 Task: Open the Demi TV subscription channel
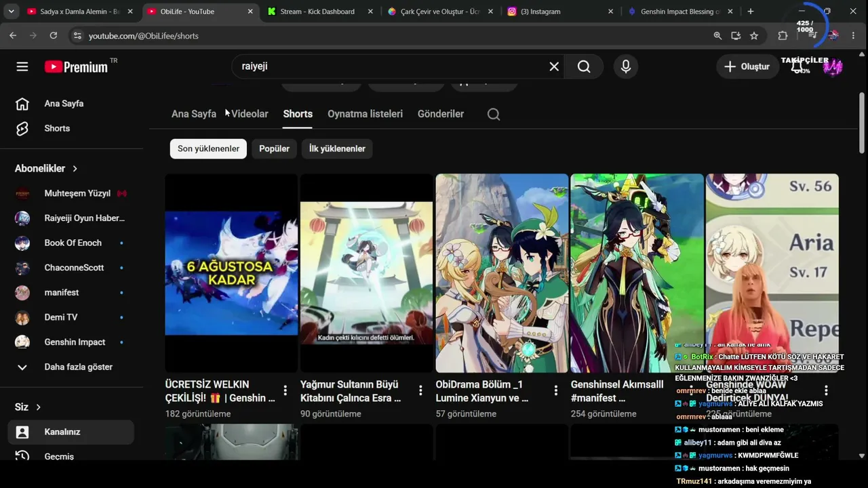(x=71, y=317)
